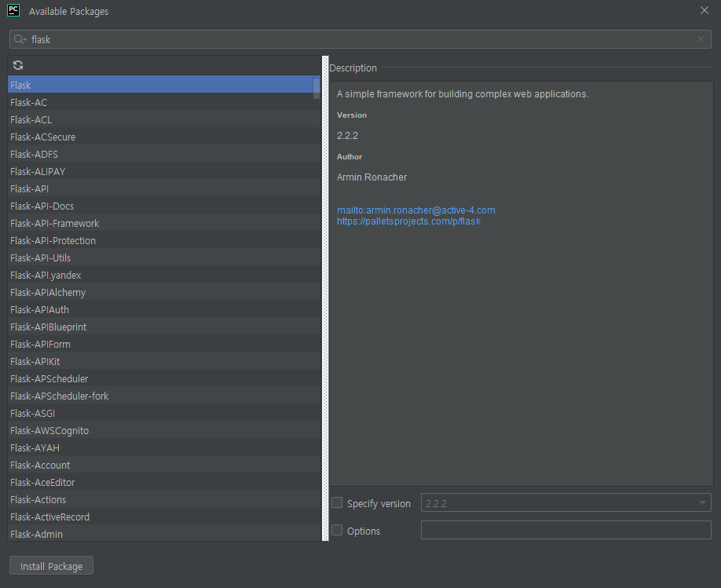This screenshot has width=721, height=588.
Task: Select the Flask-APIAuth package
Action: click(x=164, y=309)
